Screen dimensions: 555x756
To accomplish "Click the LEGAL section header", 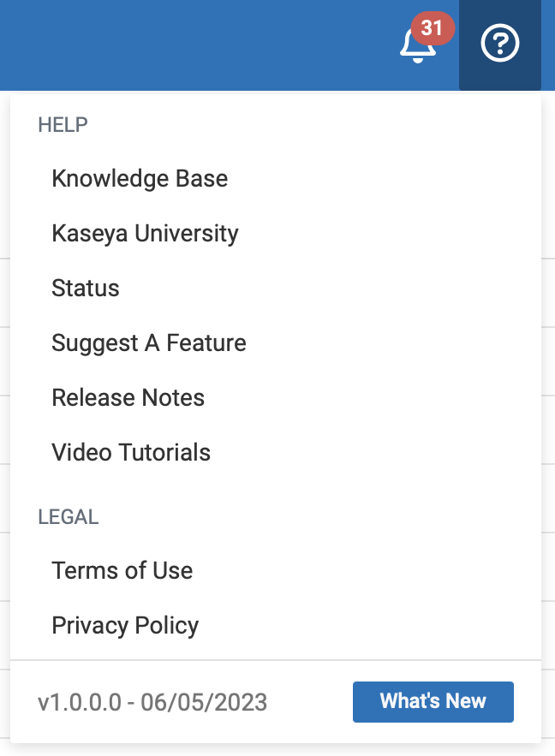I will tap(68, 516).
